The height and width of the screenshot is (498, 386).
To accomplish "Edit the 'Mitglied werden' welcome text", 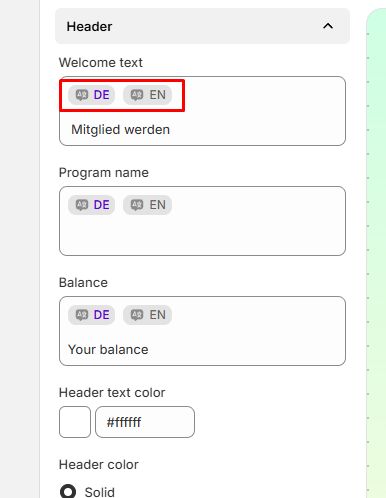I will pos(120,130).
